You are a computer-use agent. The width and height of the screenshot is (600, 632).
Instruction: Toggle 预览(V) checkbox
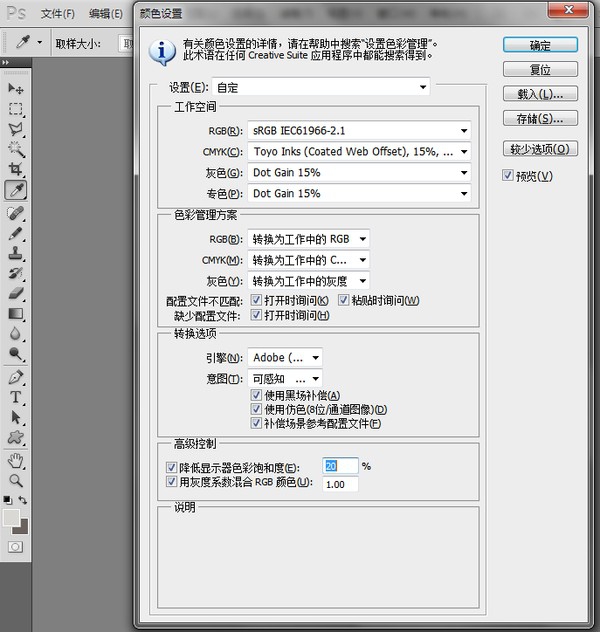pyautogui.click(x=508, y=175)
